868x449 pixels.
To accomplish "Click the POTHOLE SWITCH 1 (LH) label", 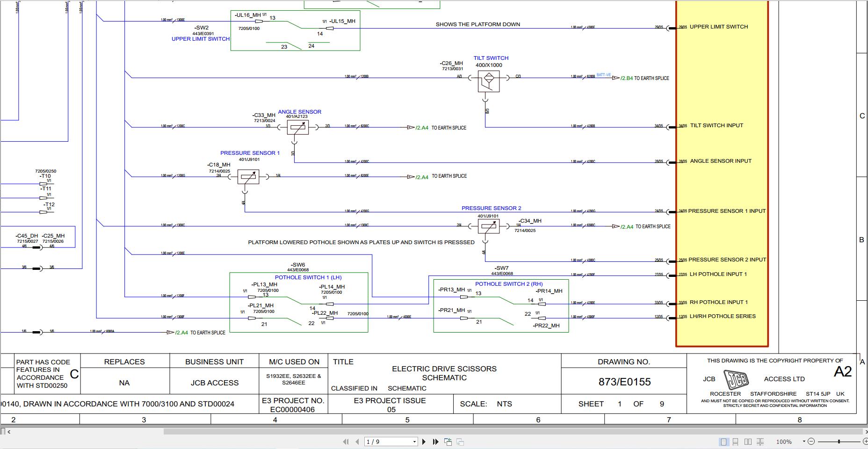I will [x=308, y=277].
